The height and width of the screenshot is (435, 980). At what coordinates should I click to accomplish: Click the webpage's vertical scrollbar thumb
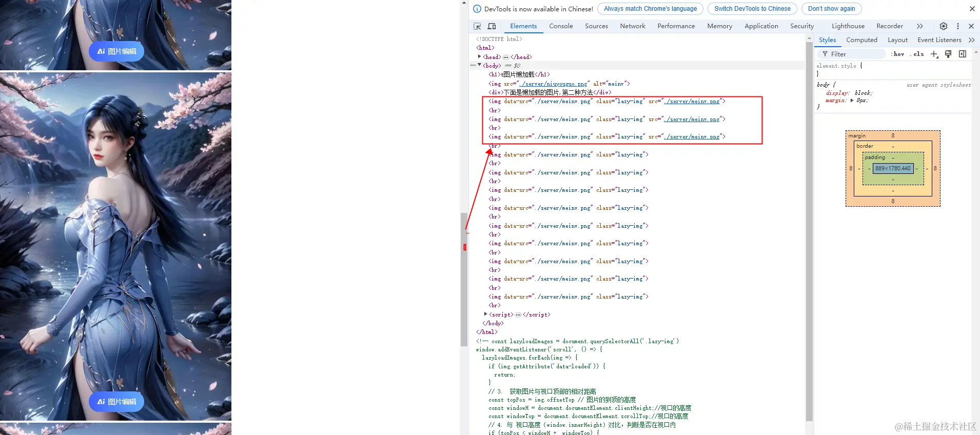point(464,279)
